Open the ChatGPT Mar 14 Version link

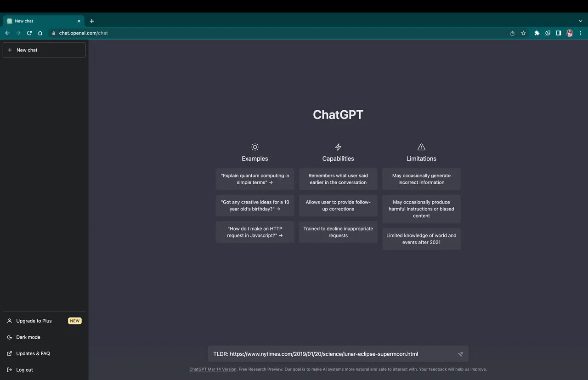tap(213, 369)
